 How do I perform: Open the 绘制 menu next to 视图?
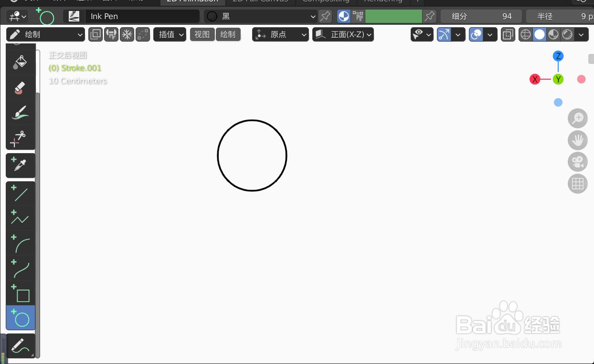pyautogui.click(x=228, y=34)
